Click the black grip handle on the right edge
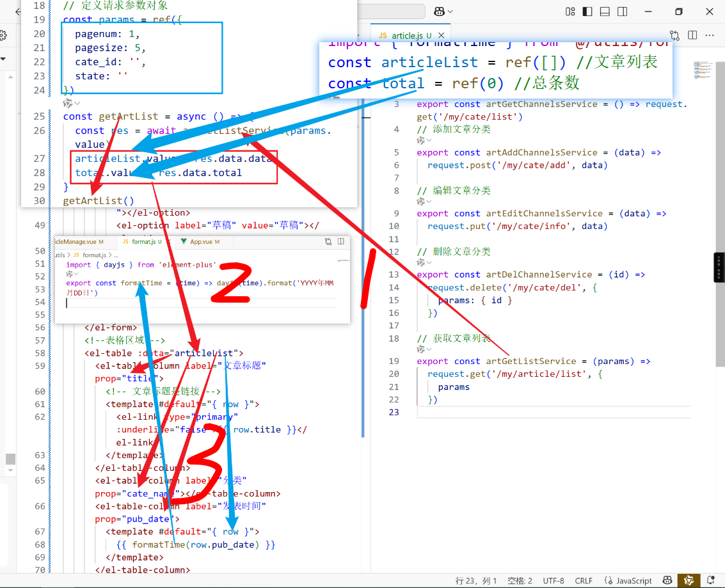The height and width of the screenshot is (588, 725). tap(719, 267)
